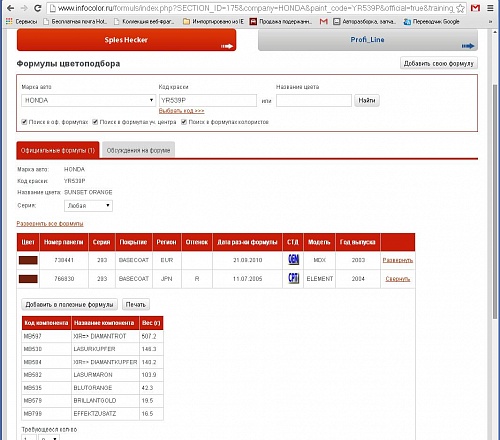Click the CPI standard icon in ELEMENT row
This screenshot has width=500, height=440.
[x=293, y=278]
